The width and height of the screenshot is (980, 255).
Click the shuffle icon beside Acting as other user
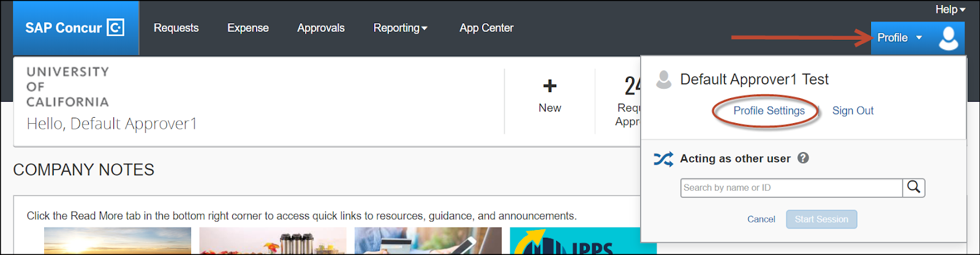(x=663, y=159)
